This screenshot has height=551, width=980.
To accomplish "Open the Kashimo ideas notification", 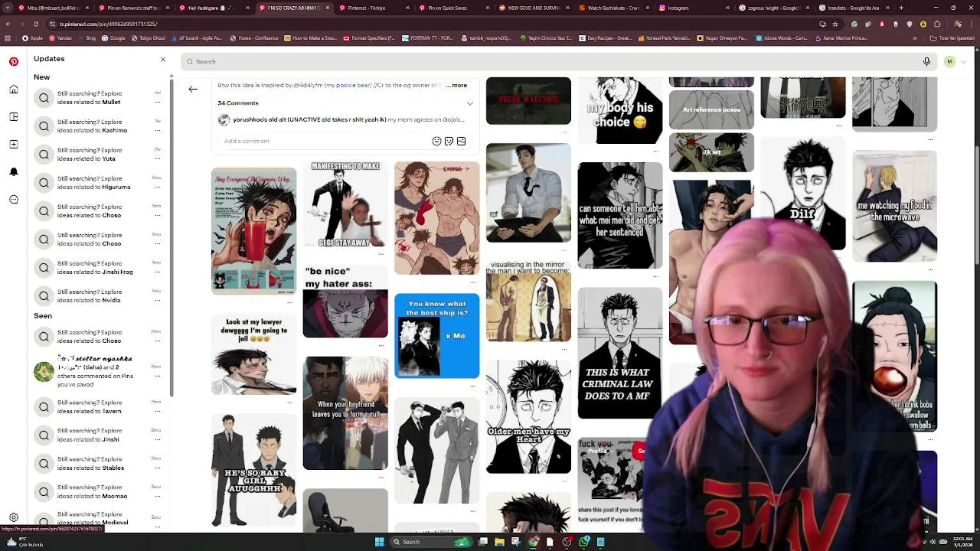I will pos(97,126).
